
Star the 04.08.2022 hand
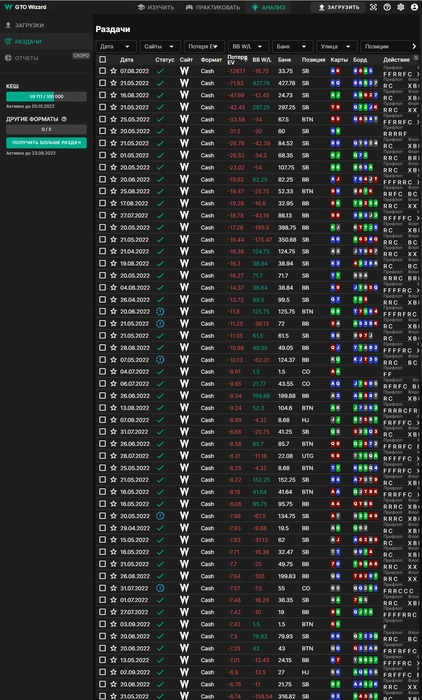pyautogui.click(x=113, y=288)
